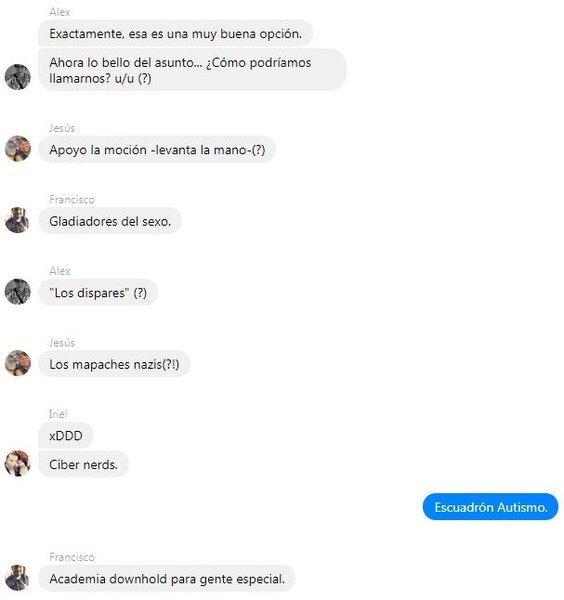Select the 'Gladiadores del sexo.' message bubble
The image size is (564, 600).
coord(110,221)
